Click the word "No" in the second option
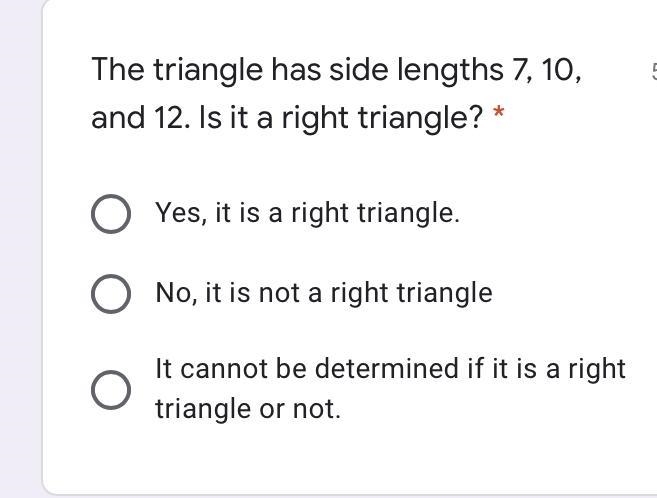 point(173,293)
